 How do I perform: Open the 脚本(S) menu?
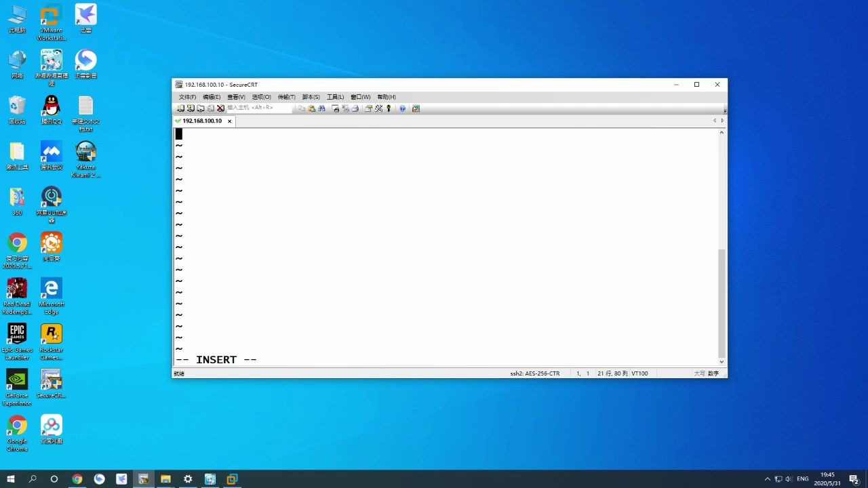[311, 97]
